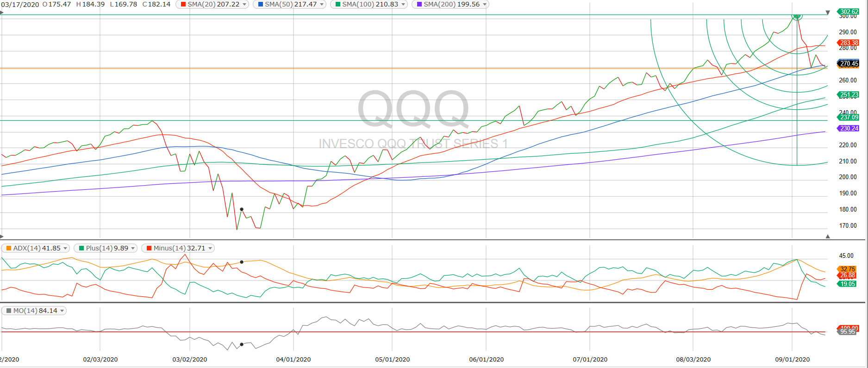Click the 200.00 price axis label

(848, 177)
